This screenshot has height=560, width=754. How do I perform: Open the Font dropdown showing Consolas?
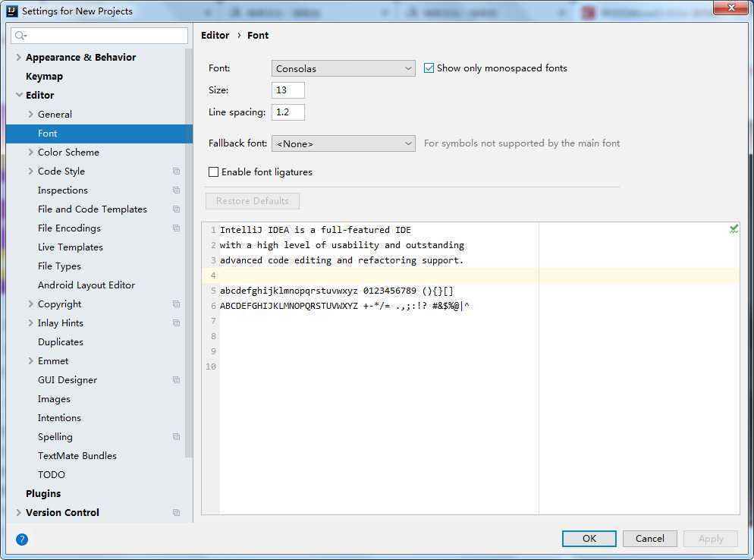pyautogui.click(x=344, y=68)
